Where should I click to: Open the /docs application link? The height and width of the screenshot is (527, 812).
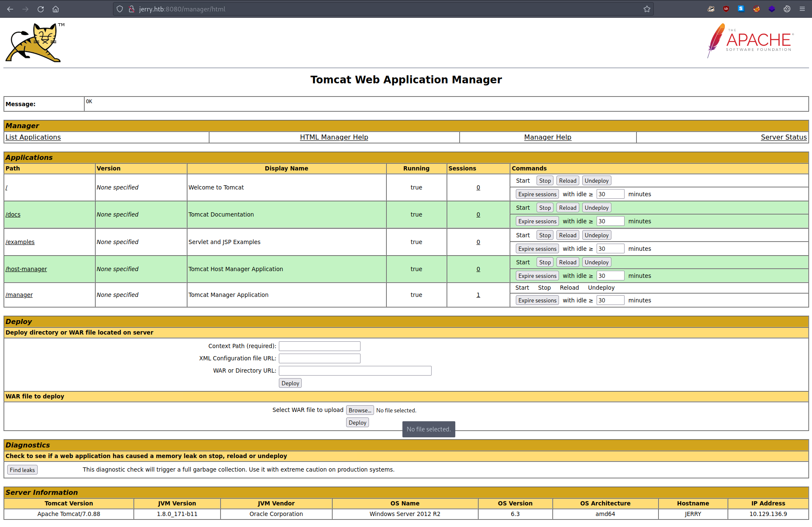[13, 214]
